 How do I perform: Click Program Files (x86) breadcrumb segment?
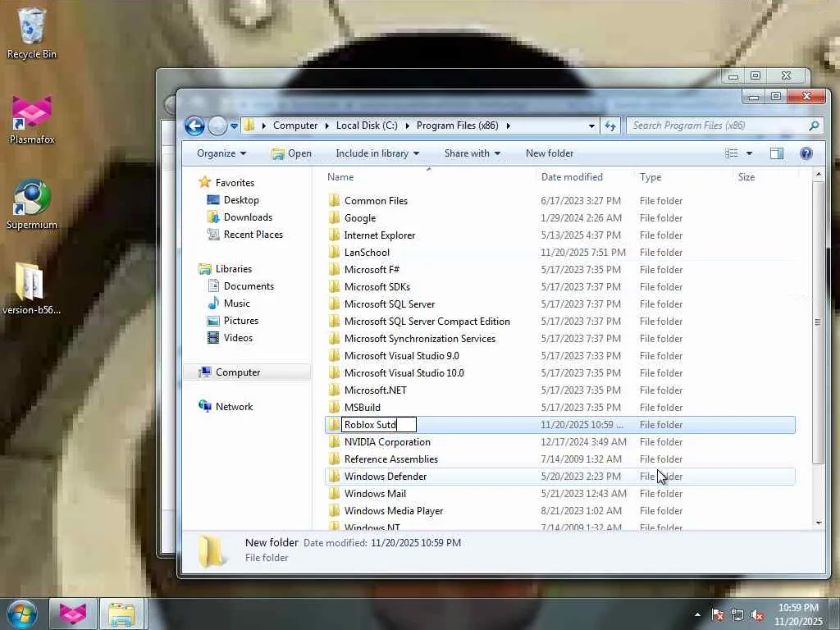pyautogui.click(x=458, y=126)
